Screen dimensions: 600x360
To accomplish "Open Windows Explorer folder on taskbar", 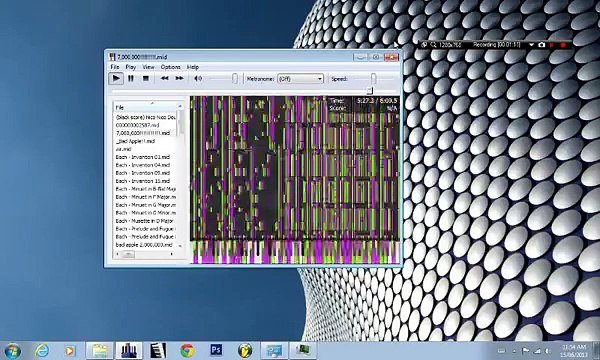I will (99, 350).
